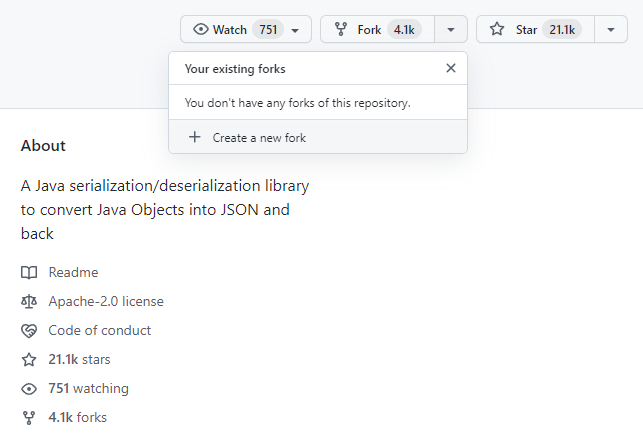643x445 pixels.
Task: View the 4.1k forks link
Action: pos(78,418)
